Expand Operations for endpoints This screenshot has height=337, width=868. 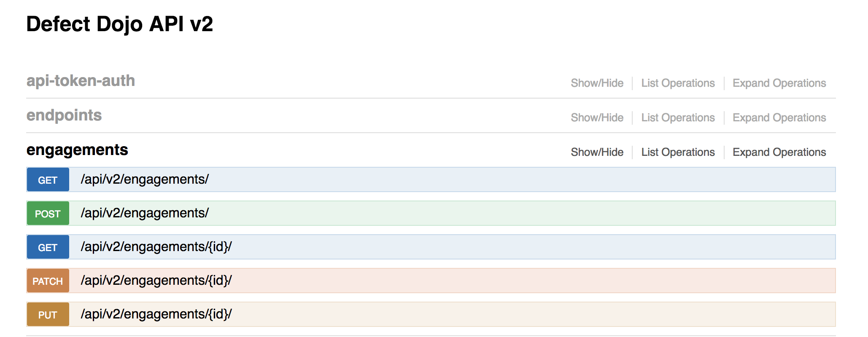click(x=779, y=118)
